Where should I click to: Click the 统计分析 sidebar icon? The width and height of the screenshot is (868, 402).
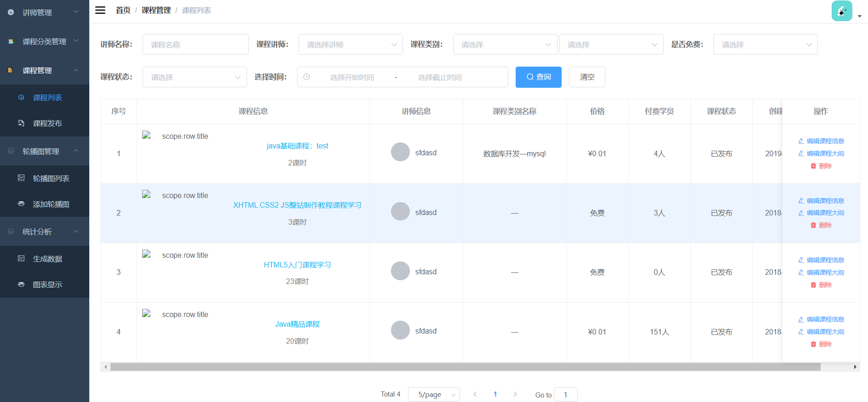[11, 232]
